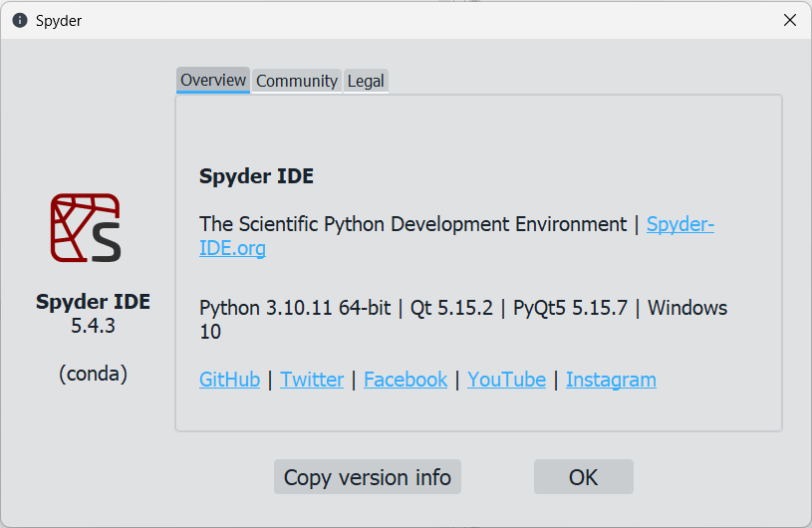812x528 pixels.
Task: Click the info icon in title bar
Action: click(20, 20)
